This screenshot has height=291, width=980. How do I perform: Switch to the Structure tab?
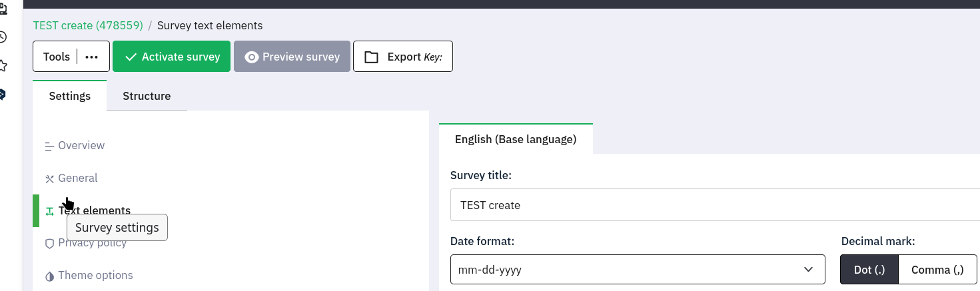tap(147, 96)
